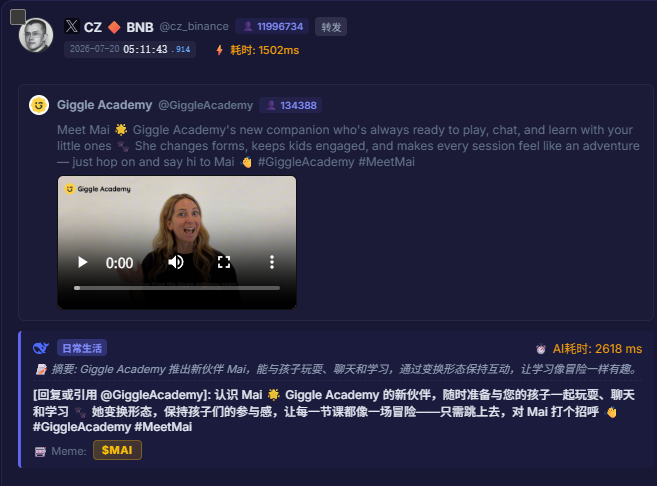Seek along the video progress bar
The height and width of the screenshot is (486, 657).
[177, 288]
